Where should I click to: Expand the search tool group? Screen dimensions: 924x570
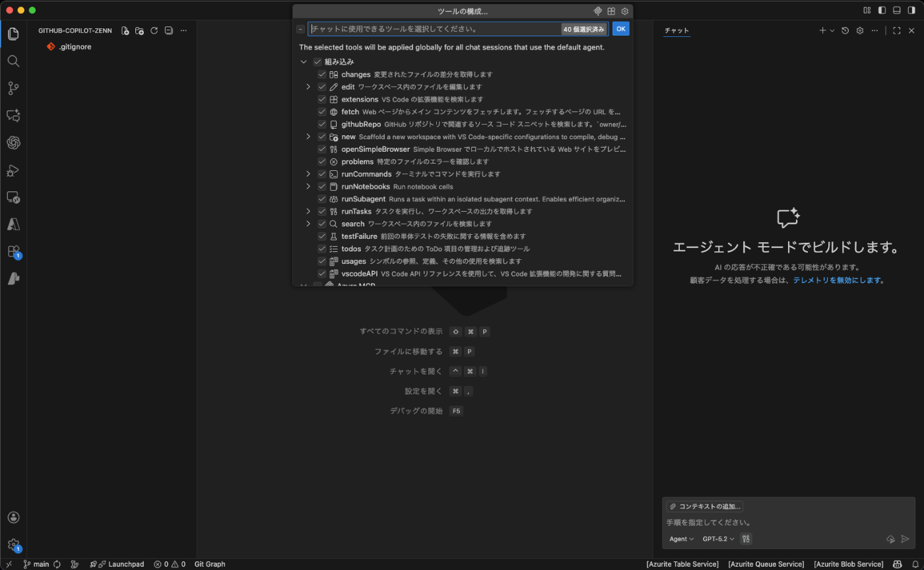coord(308,224)
